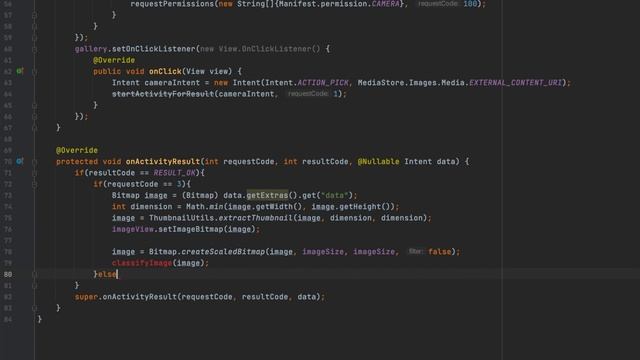Click the onClick method name

pyautogui.click(x=165, y=71)
